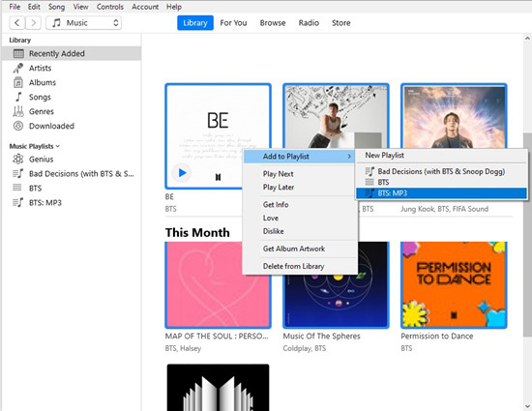This screenshot has width=532, height=411.
Task: Open the Song menu
Action: click(56, 7)
